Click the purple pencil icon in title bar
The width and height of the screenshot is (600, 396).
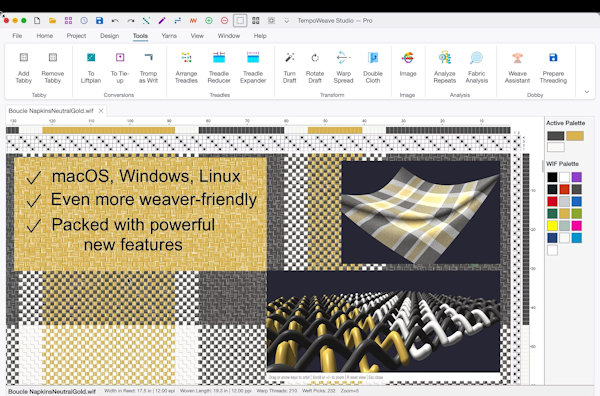tap(162, 21)
